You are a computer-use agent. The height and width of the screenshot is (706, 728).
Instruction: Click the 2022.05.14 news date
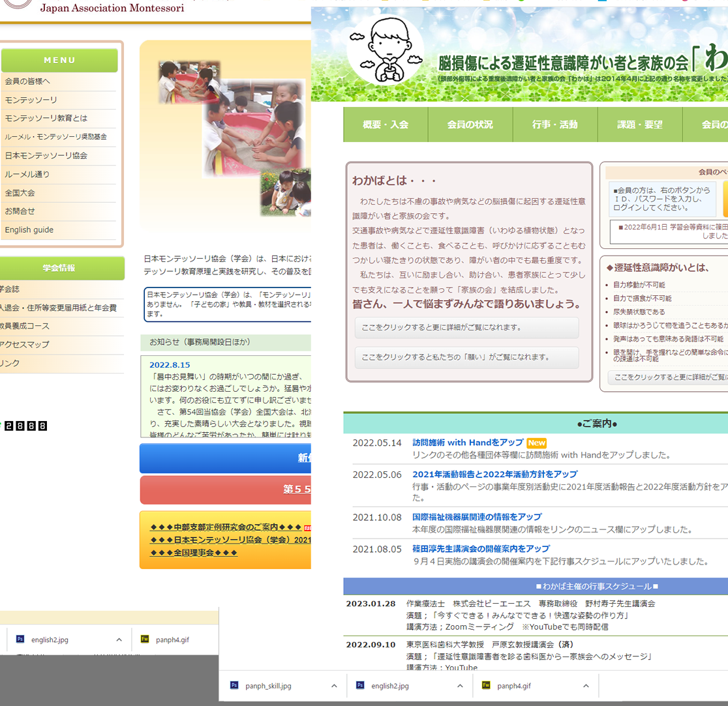point(377,443)
